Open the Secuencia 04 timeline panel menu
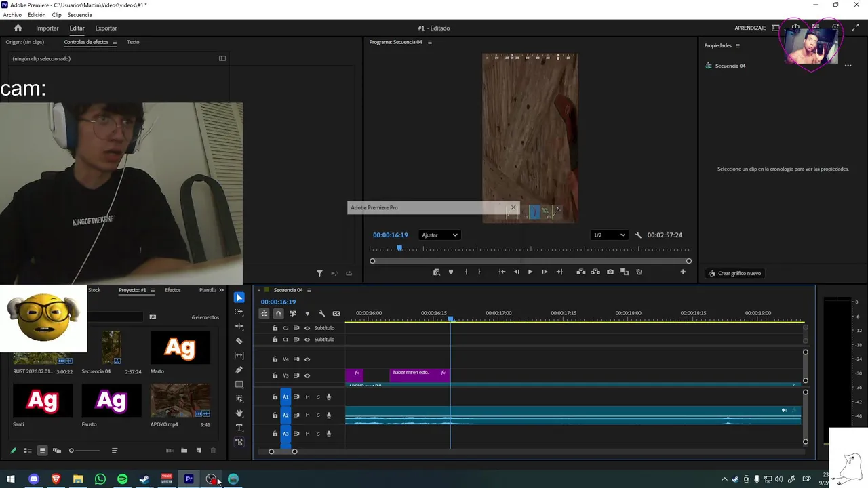Viewport: 868px width, 488px height. click(x=309, y=290)
